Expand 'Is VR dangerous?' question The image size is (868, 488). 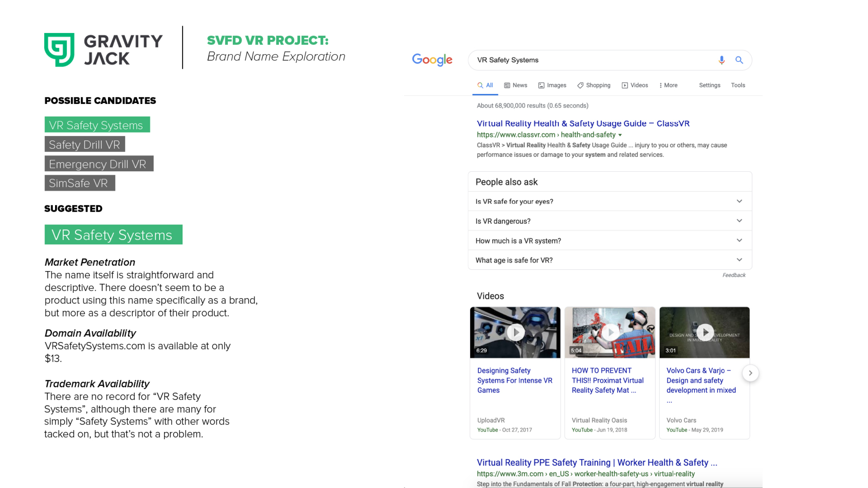[x=610, y=221]
